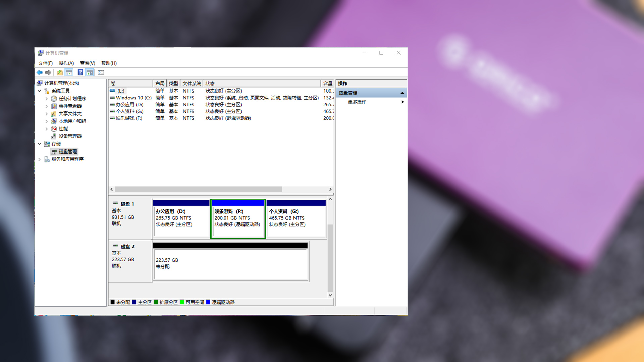Screen dimensions: 644x362
Task: Click the Up one level folder icon
Action: [x=60, y=72]
